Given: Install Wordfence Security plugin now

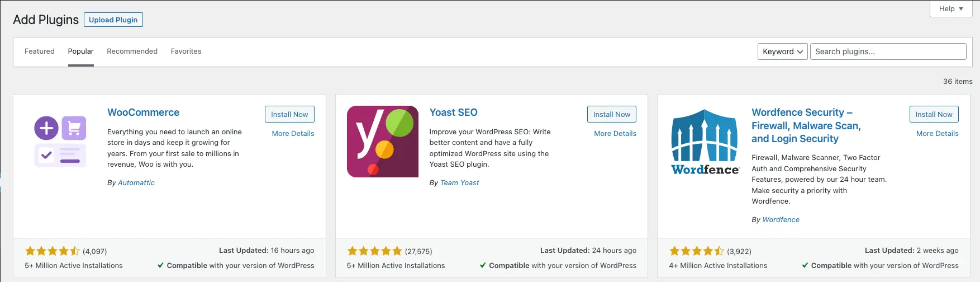Looking at the screenshot, I should (x=934, y=114).
